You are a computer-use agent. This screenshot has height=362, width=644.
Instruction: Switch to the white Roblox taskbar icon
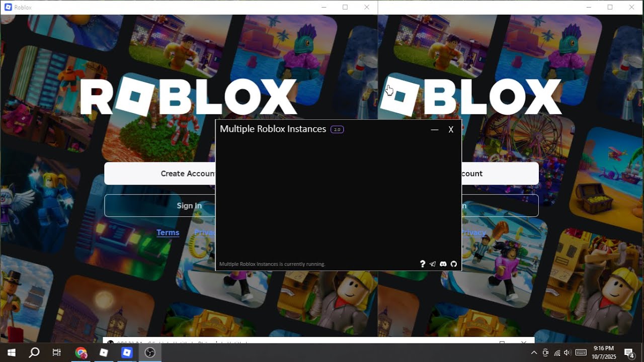(x=104, y=352)
